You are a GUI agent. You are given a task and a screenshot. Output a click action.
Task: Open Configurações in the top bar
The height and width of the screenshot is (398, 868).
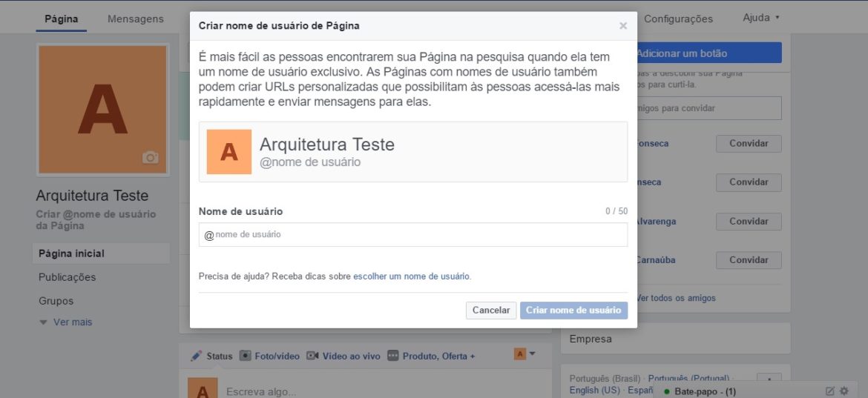pos(678,19)
